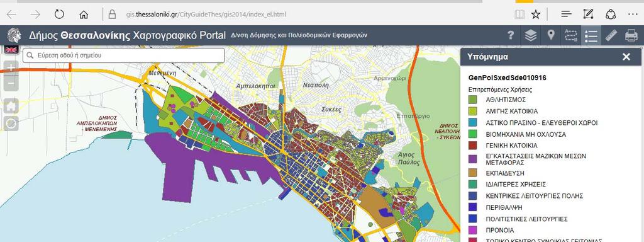Screen dimensions: 644x242
Task: Switch language using the UK flag
Action: pos(11,49)
